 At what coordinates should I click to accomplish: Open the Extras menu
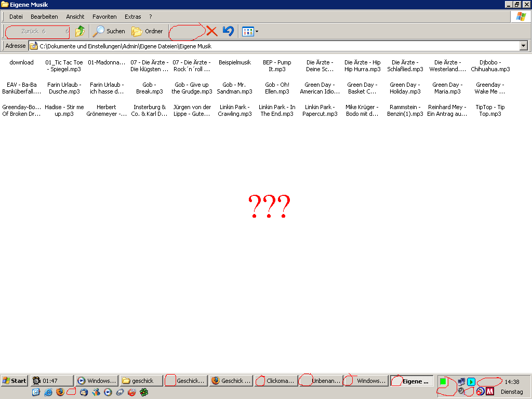point(132,17)
